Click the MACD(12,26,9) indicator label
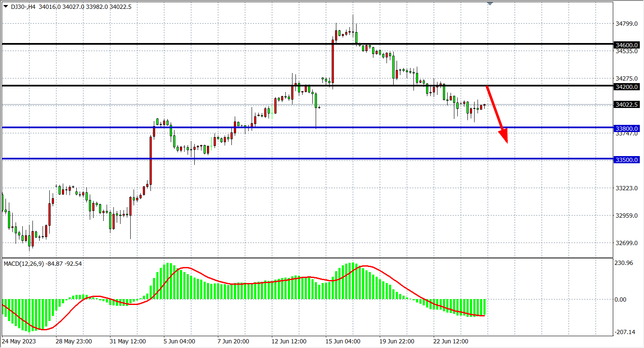The height and width of the screenshot is (348, 644). (24, 264)
